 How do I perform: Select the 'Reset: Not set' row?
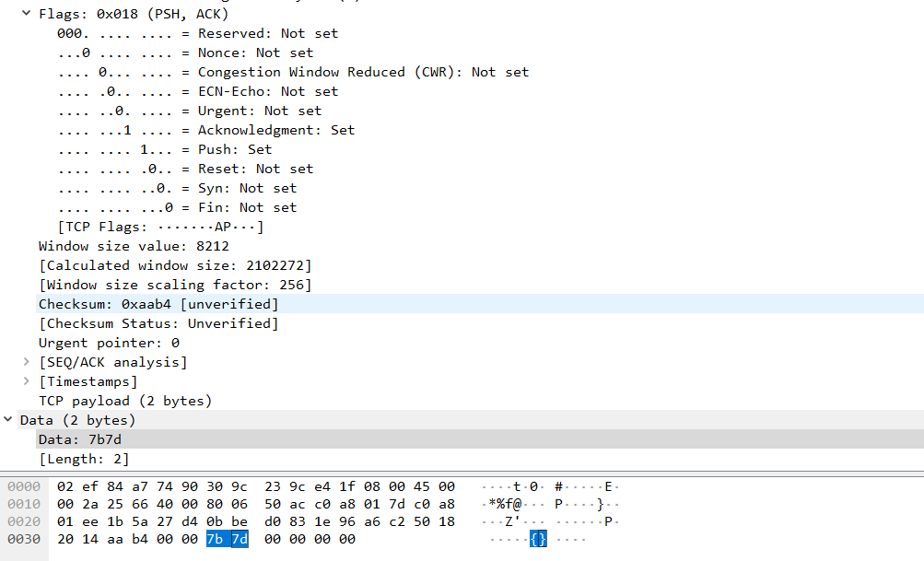click(185, 169)
